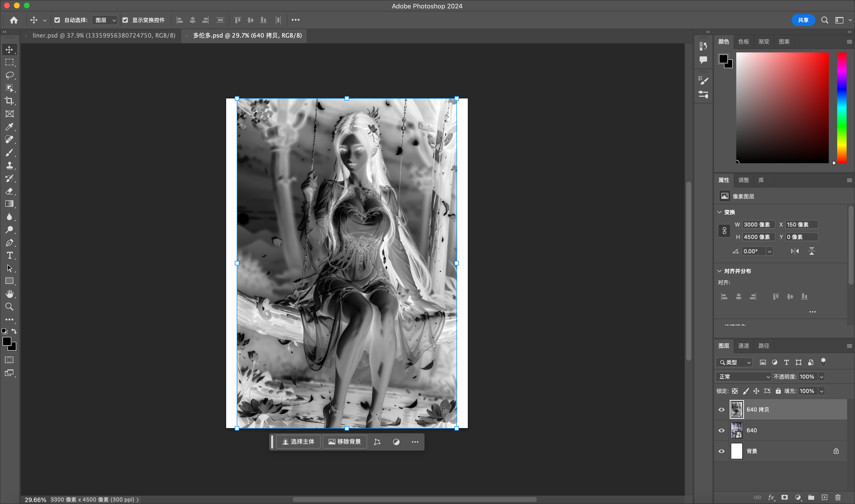The width and height of the screenshot is (855, 504).
Task: Switch to the 通道 tab
Action: [744, 346]
